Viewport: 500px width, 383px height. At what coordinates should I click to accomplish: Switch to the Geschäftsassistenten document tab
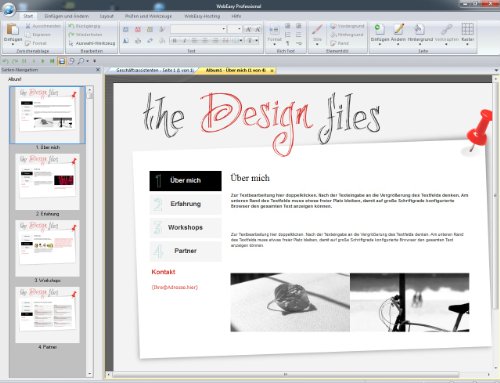tap(155, 70)
